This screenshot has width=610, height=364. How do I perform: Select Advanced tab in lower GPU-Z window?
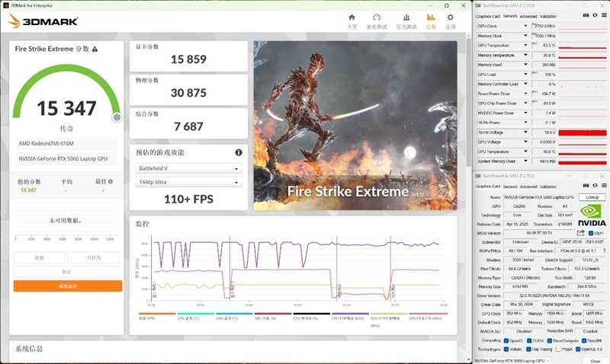(528, 187)
